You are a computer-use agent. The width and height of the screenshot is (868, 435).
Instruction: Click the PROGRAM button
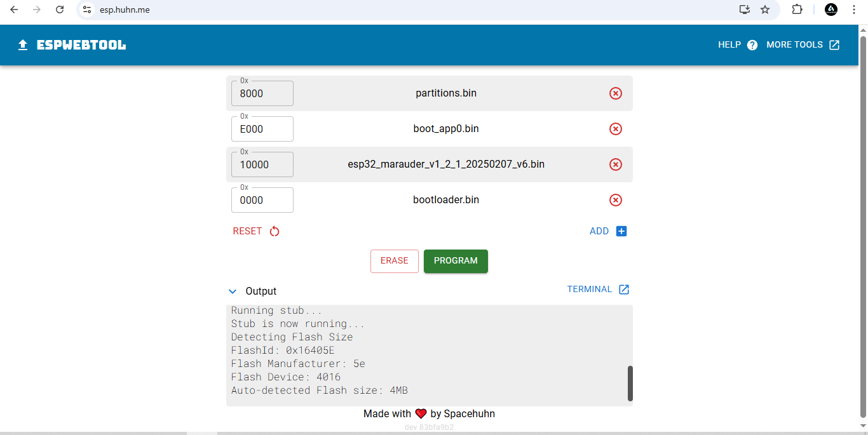(456, 261)
